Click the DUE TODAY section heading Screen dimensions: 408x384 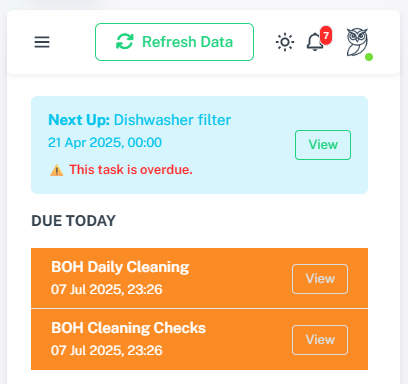point(73,221)
